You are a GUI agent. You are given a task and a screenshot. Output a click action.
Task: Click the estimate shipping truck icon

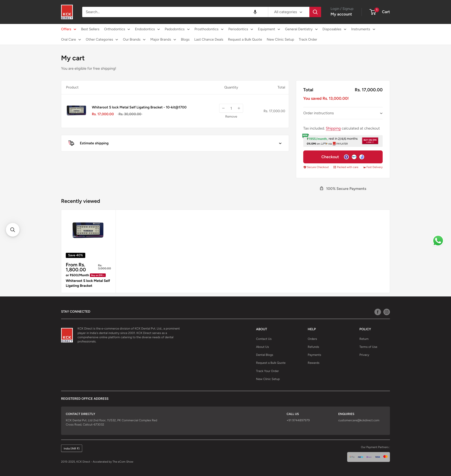pos(71,143)
